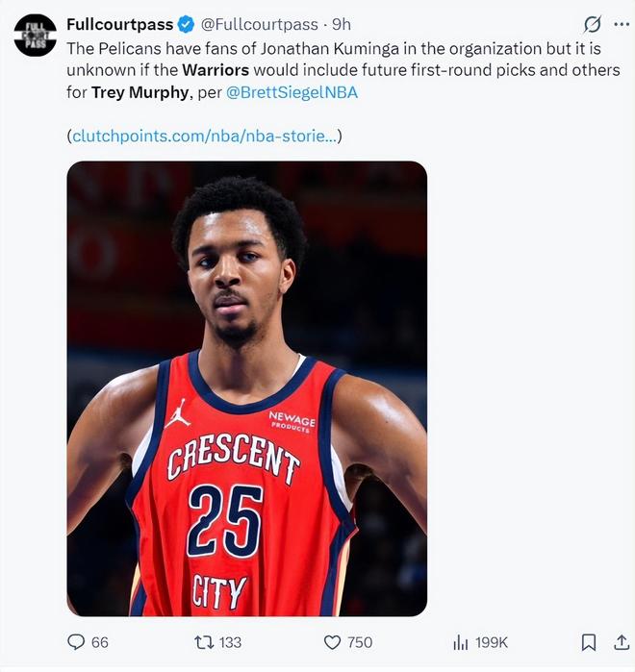Bookmark this tweet

[589, 642]
